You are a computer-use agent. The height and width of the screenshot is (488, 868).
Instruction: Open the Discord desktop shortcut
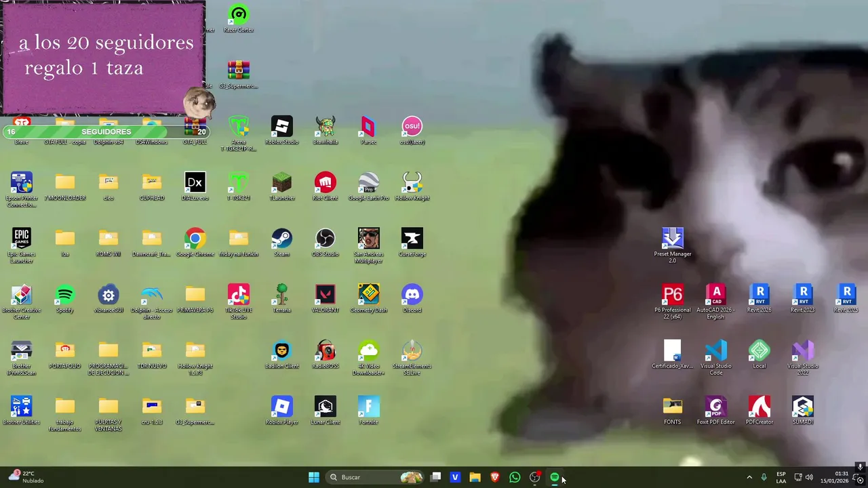coord(412,300)
